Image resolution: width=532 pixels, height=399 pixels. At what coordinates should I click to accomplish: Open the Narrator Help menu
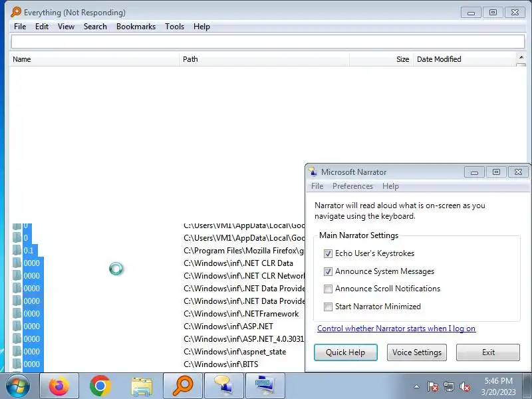tap(390, 186)
